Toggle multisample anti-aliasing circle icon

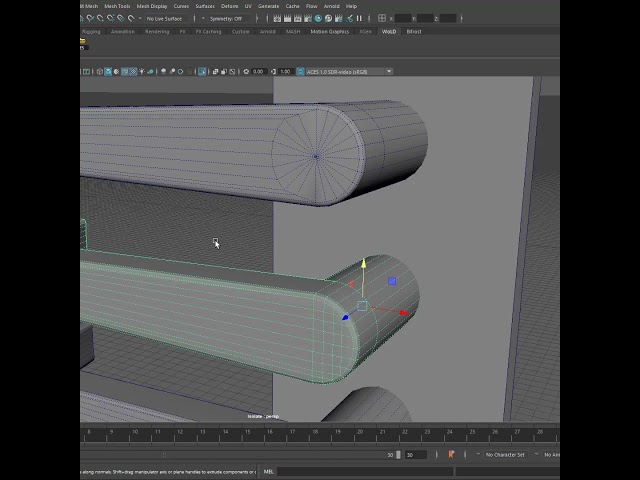(180, 72)
